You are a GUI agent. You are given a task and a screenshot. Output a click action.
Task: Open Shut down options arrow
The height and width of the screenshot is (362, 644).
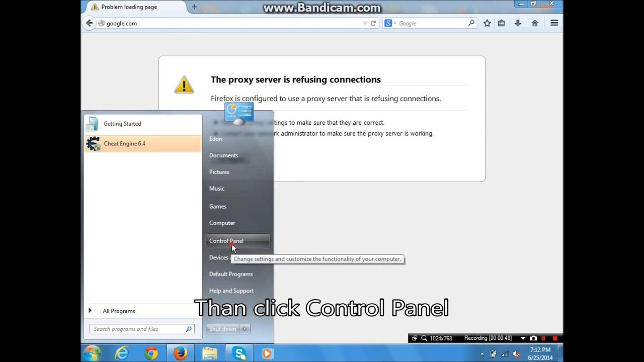(245, 329)
